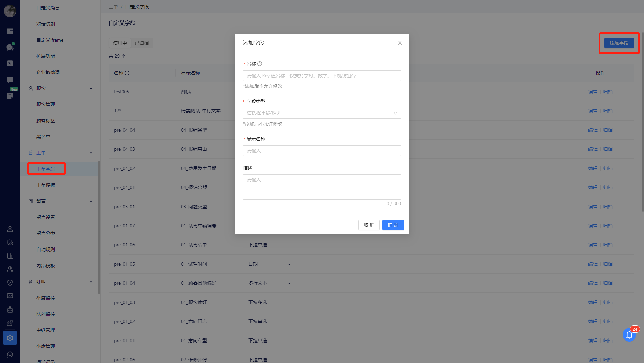Close the 添加字段 dialog with X
This screenshot has height=363, width=644.
(x=400, y=43)
